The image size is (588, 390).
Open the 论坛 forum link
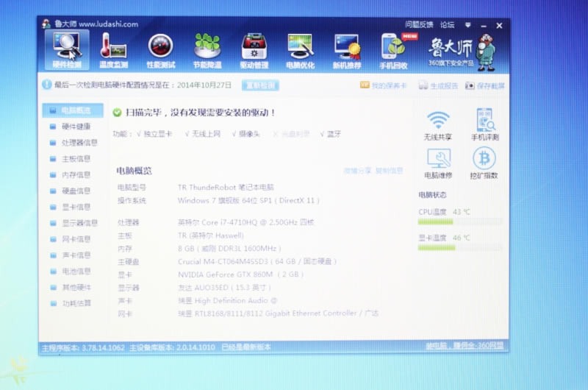click(x=447, y=25)
